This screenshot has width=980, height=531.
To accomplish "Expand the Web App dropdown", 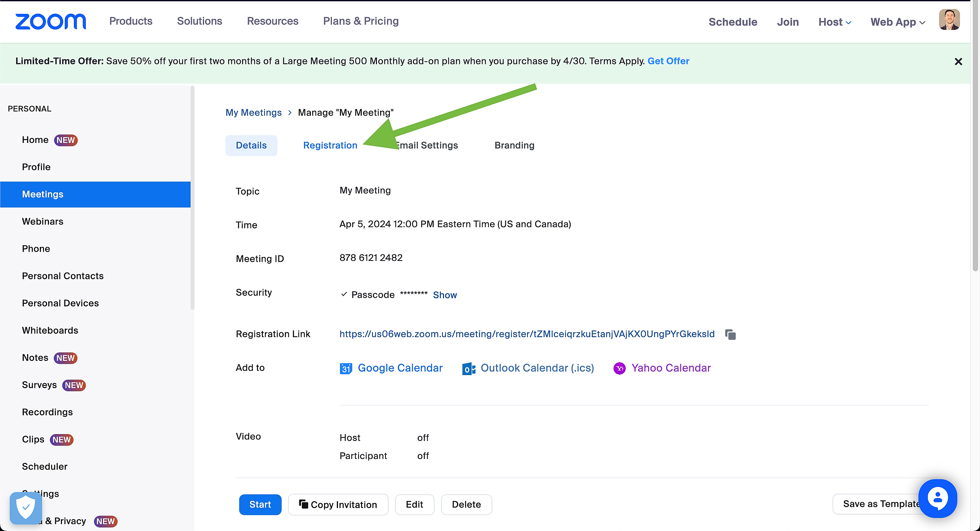I will [897, 22].
